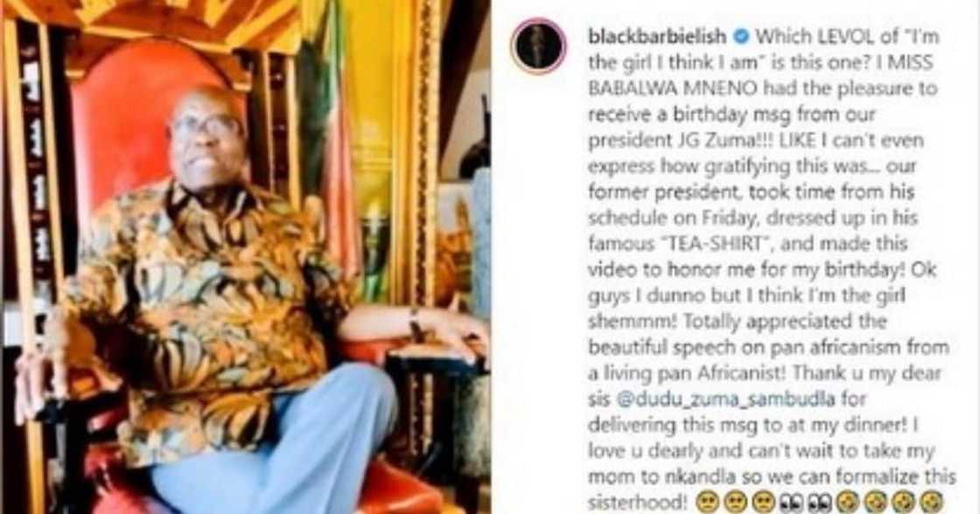Click the blue verified badge
This screenshot has height=514, width=980.
click(x=741, y=37)
